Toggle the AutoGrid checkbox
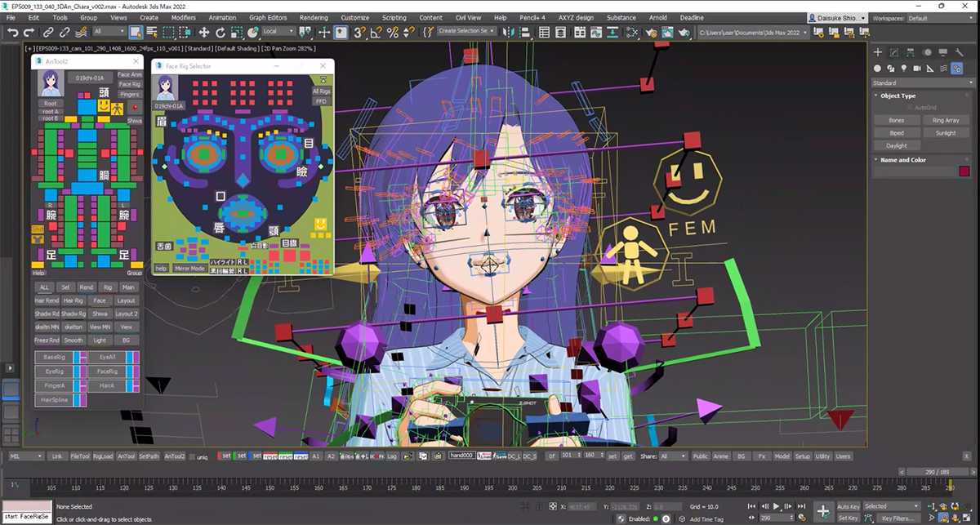 (x=908, y=107)
